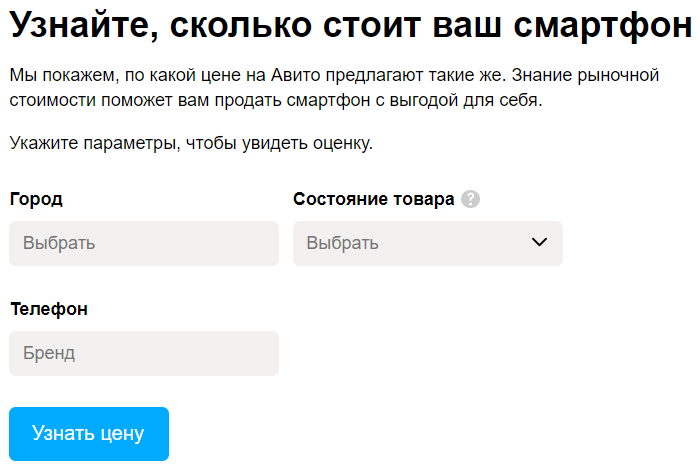
Task: Click the Бренд placeholder text
Action: click(49, 353)
